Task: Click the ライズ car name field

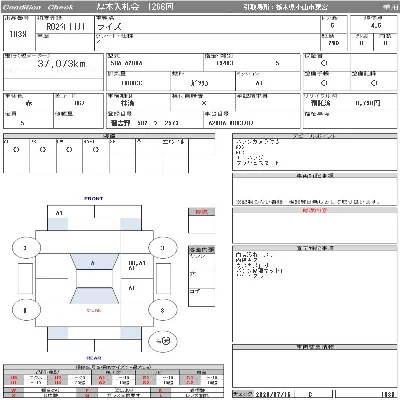Action: (110, 26)
